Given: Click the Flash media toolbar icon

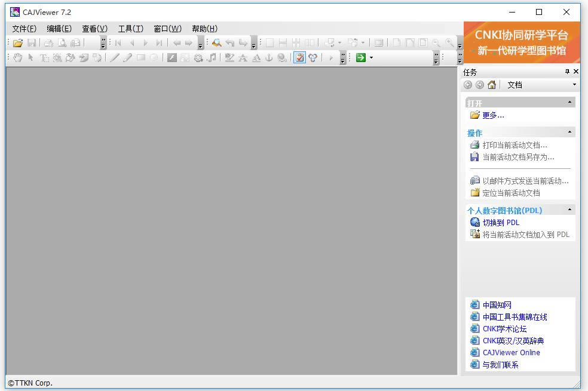Looking at the screenshot, I should tap(171, 58).
